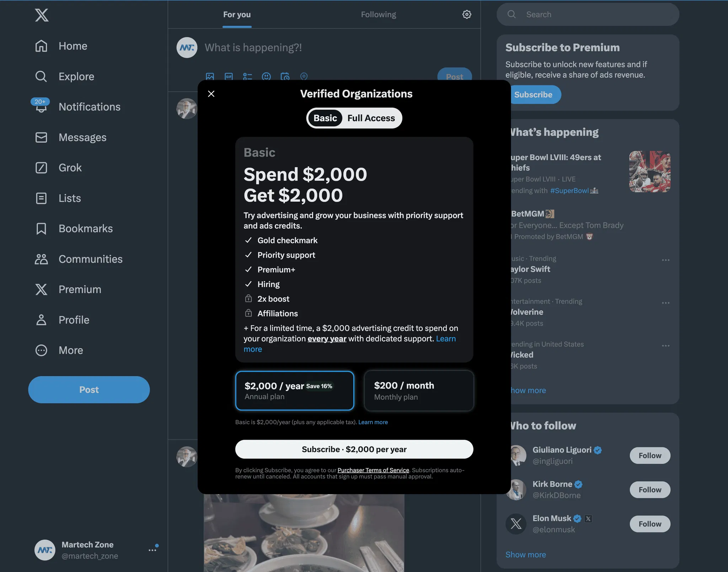This screenshot has height=572, width=728.
Task: Open Grok from the sidebar
Action: [x=58, y=168]
